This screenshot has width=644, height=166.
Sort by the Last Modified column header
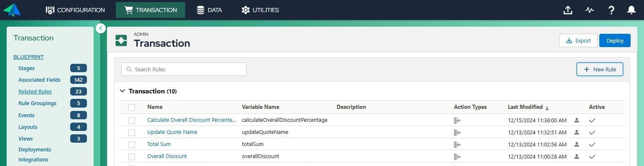pos(528,107)
